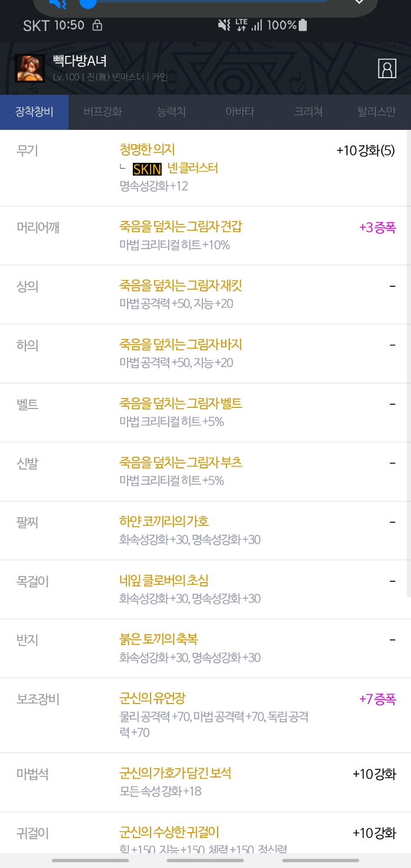The image size is (411, 868).
Task: Tap the LTE signal indicator
Action: pyautogui.click(x=241, y=25)
